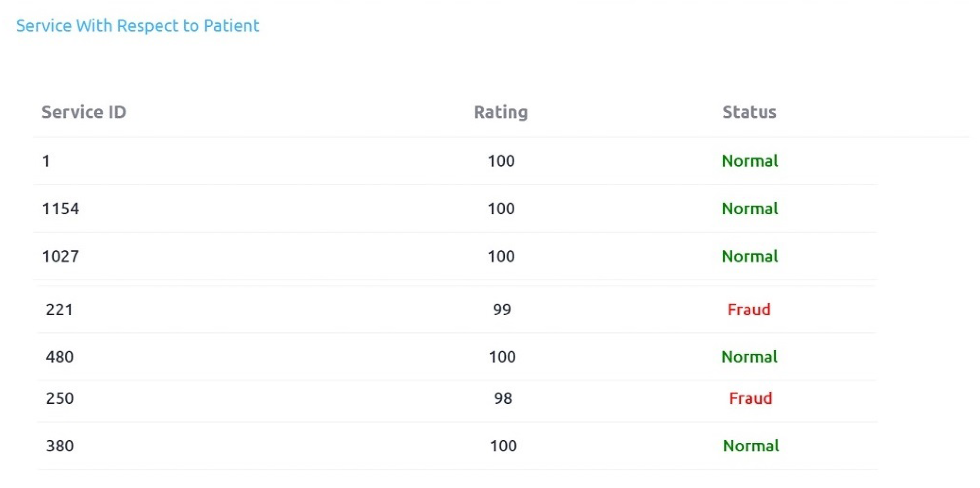This screenshot has width=980, height=488.
Task: Click the Normal status for service 1154
Action: coord(750,209)
